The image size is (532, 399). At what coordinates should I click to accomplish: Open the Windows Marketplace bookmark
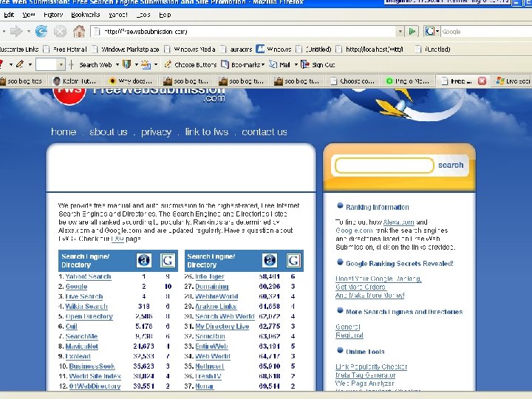click(126, 50)
